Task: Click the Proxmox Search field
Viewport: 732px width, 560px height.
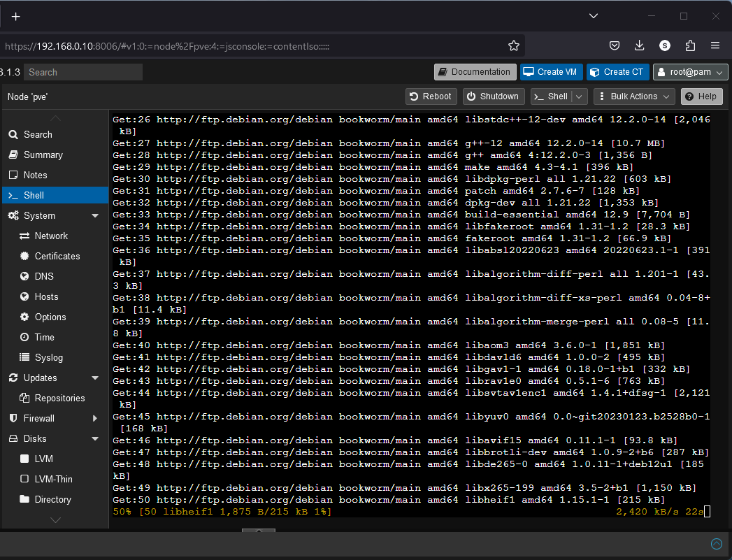Action: pyautogui.click(x=83, y=72)
